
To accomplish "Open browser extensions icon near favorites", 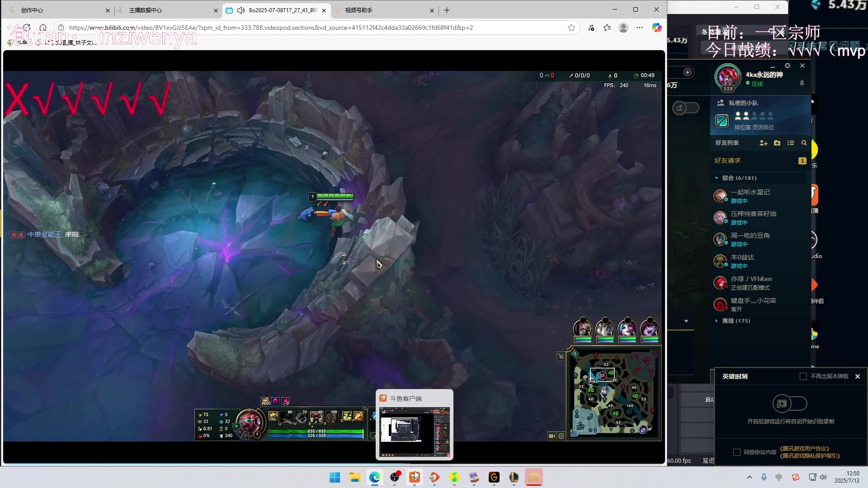I will click(x=591, y=28).
